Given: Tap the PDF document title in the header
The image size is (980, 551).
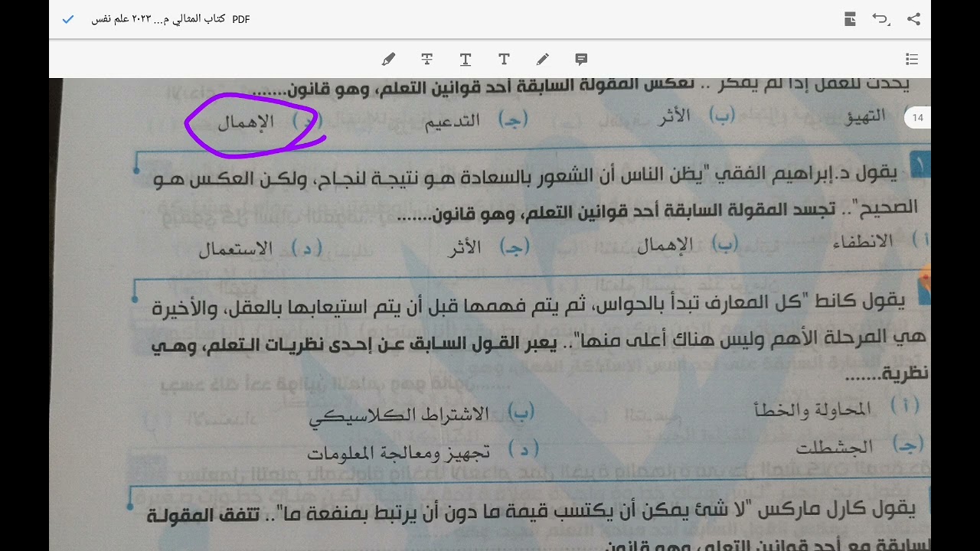Looking at the screenshot, I should (x=170, y=19).
